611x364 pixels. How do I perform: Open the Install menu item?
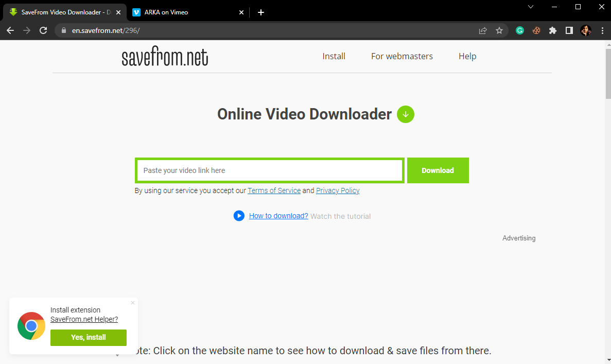coord(334,56)
